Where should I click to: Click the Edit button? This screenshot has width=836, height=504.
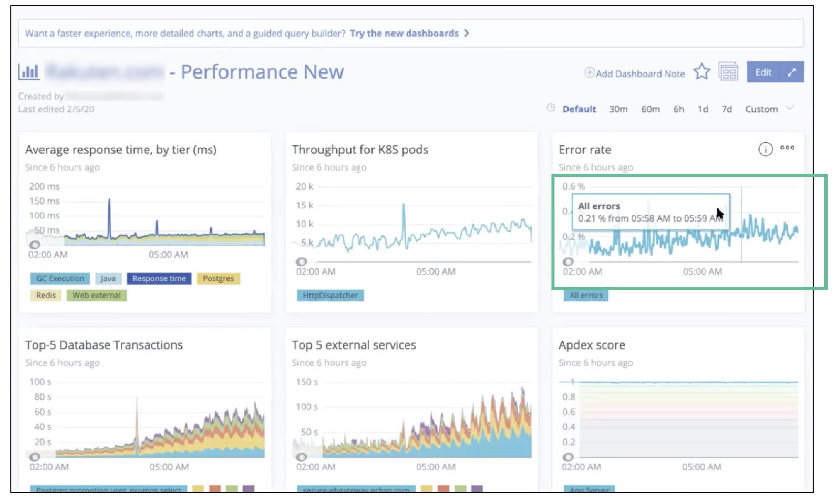763,72
